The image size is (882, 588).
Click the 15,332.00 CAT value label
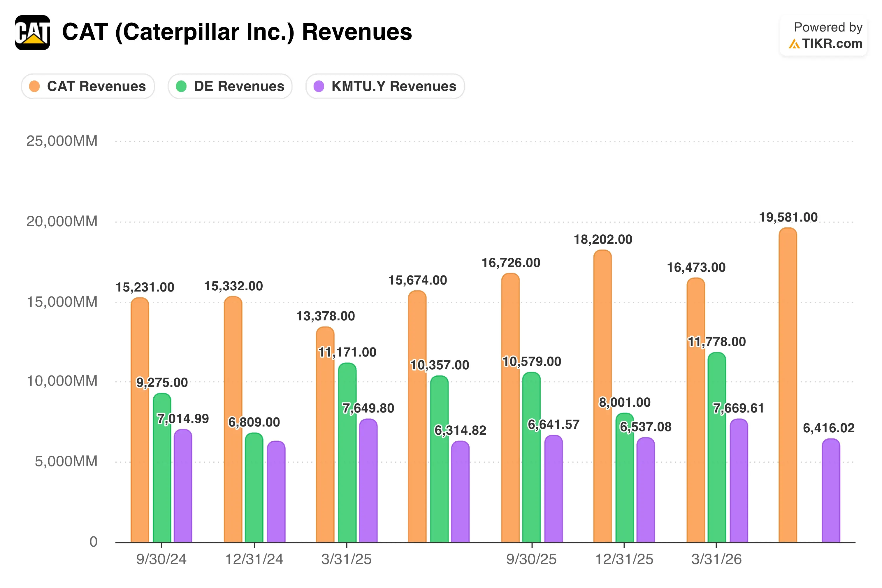[233, 287]
